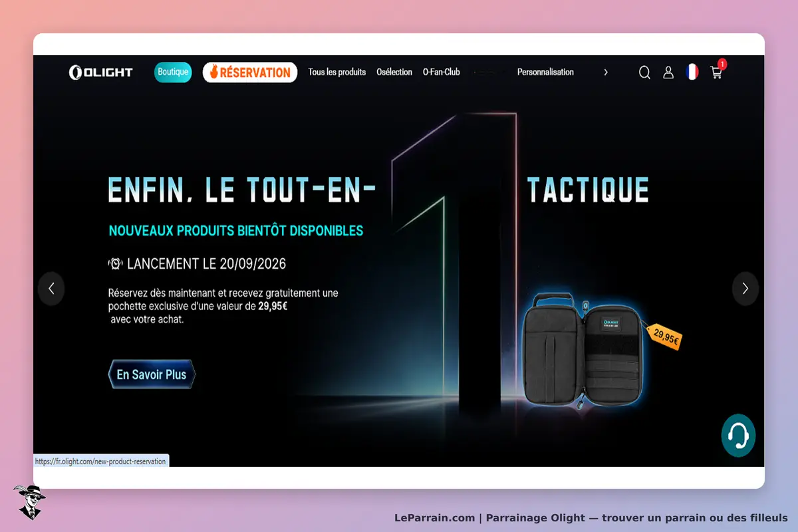Open the Personnalisation menu

[545, 72]
